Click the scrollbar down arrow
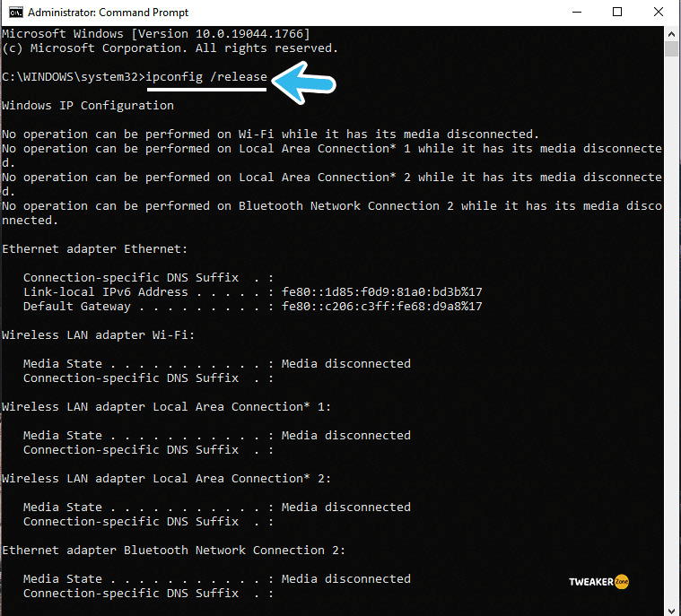 click(671, 610)
